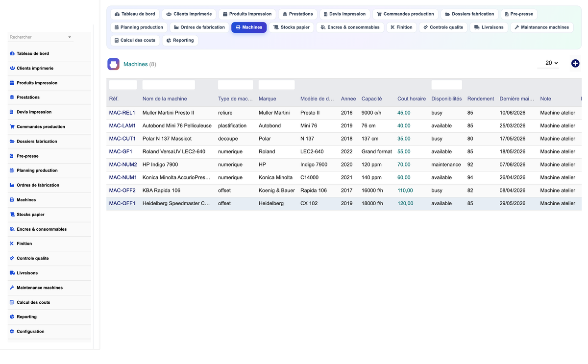The image size is (588, 364).
Task: Click the Machines sidebar printer icon
Action: (x=12, y=200)
